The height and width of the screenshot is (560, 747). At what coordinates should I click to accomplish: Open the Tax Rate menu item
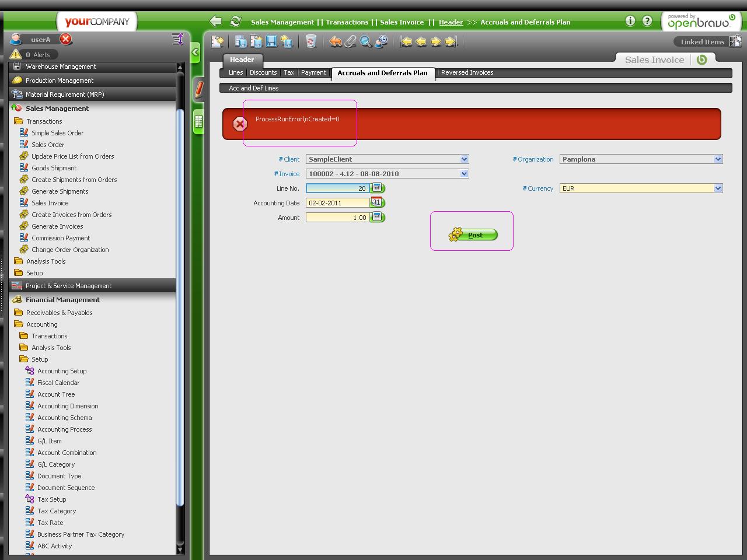click(50, 523)
